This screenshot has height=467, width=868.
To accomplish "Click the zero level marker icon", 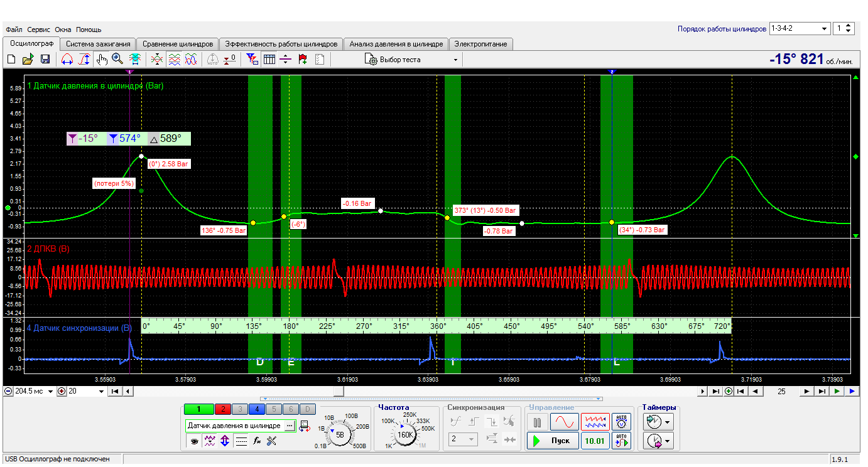I will 231,60.
